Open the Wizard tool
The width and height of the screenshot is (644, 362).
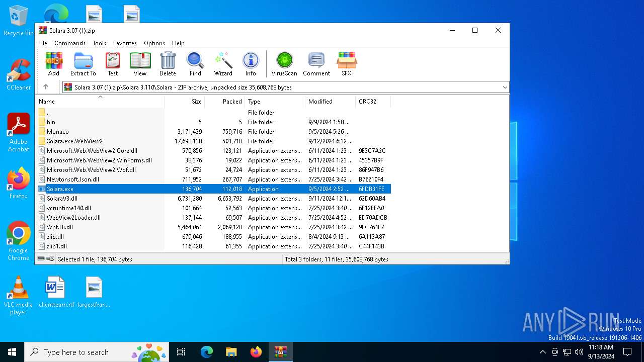point(223,64)
